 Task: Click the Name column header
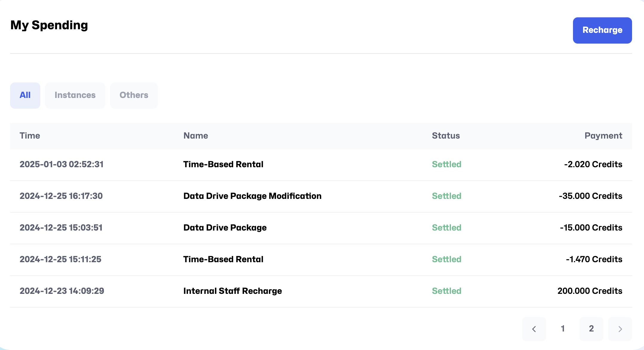[195, 136]
